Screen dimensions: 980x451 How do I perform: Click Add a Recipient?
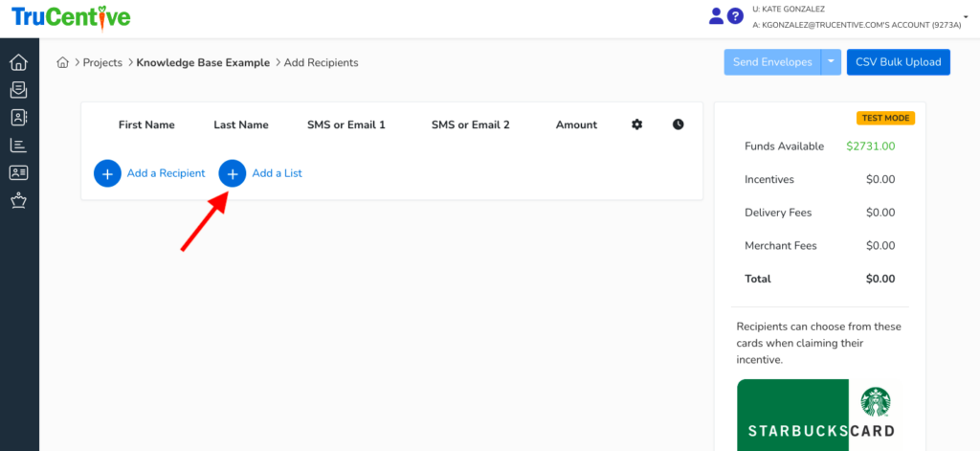click(166, 173)
